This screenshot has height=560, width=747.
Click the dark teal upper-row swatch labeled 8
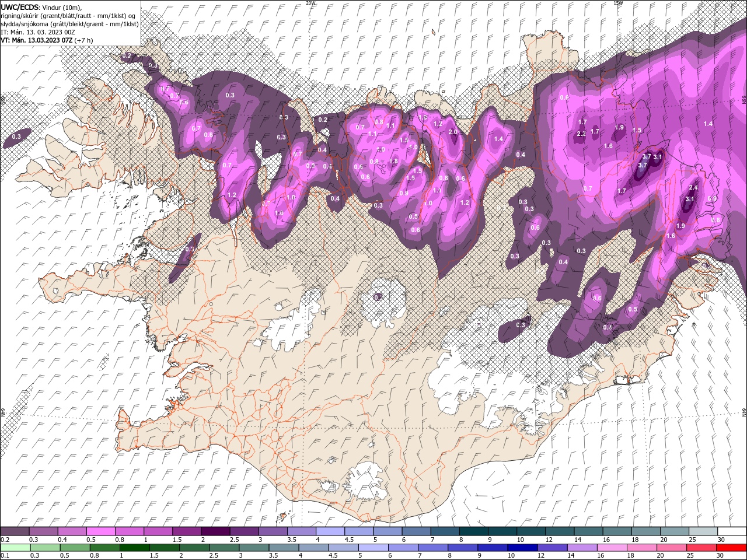tap(474, 531)
